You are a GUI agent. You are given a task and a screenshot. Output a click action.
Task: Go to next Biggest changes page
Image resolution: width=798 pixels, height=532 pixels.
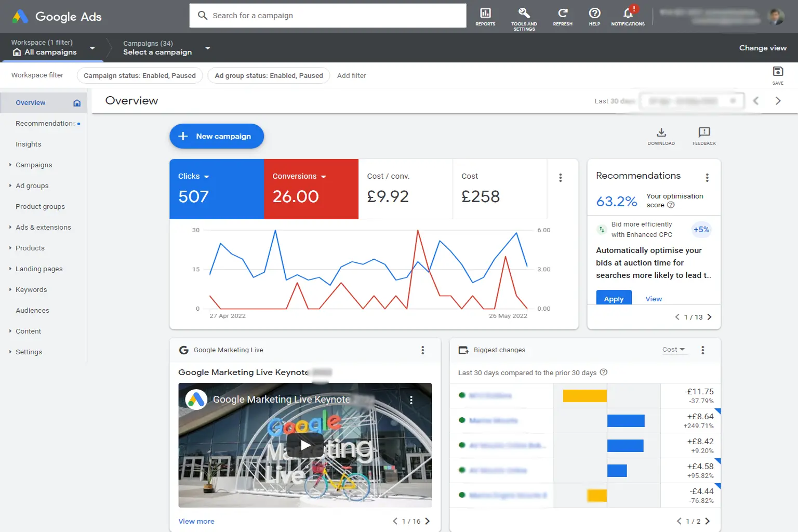pyautogui.click(x=707, y=521)
